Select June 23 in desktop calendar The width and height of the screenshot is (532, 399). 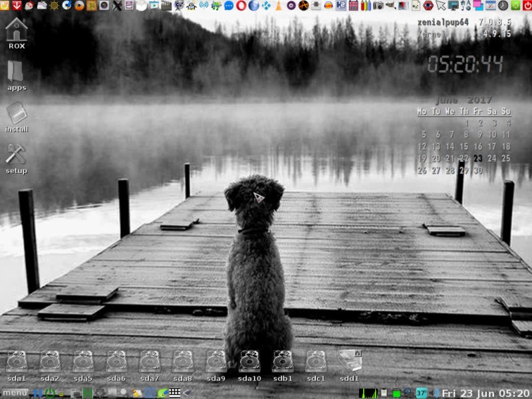477,158
